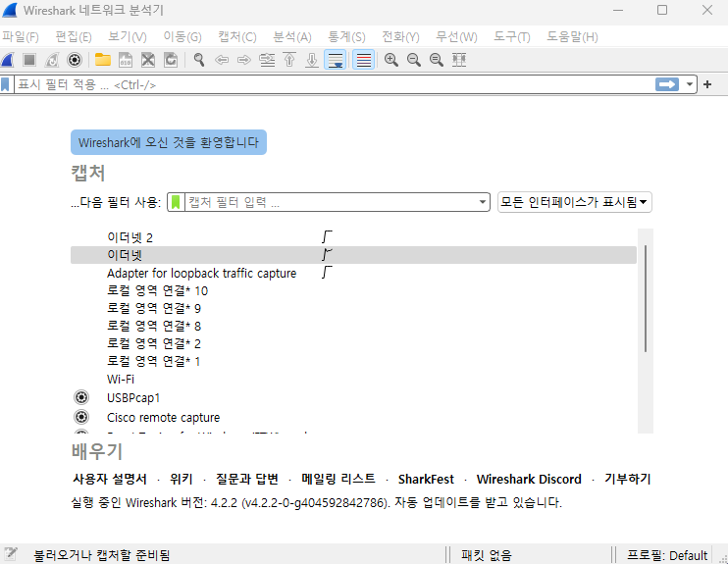This screenshot has width=728, height=564.
Task: Open 메일링 리스트 link
Action: (x=338, y=479)
